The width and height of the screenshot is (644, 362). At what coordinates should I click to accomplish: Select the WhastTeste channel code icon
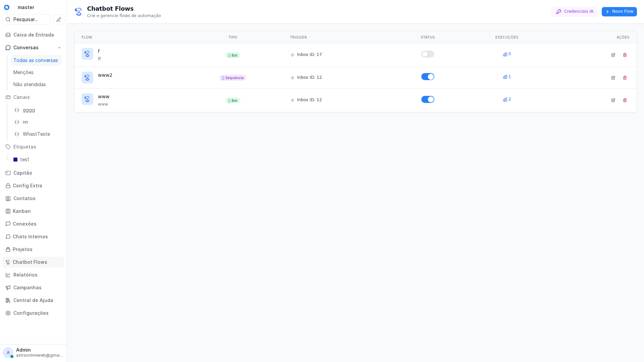[17, 134]
